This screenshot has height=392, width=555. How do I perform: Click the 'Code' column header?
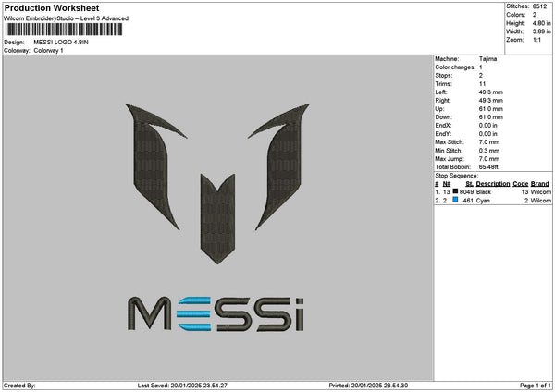[520, 184]
